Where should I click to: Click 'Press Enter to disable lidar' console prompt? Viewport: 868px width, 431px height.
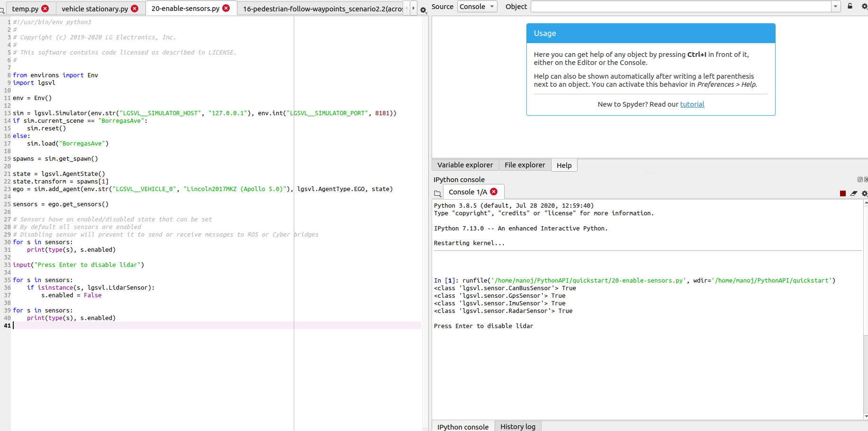pos(483,326)
